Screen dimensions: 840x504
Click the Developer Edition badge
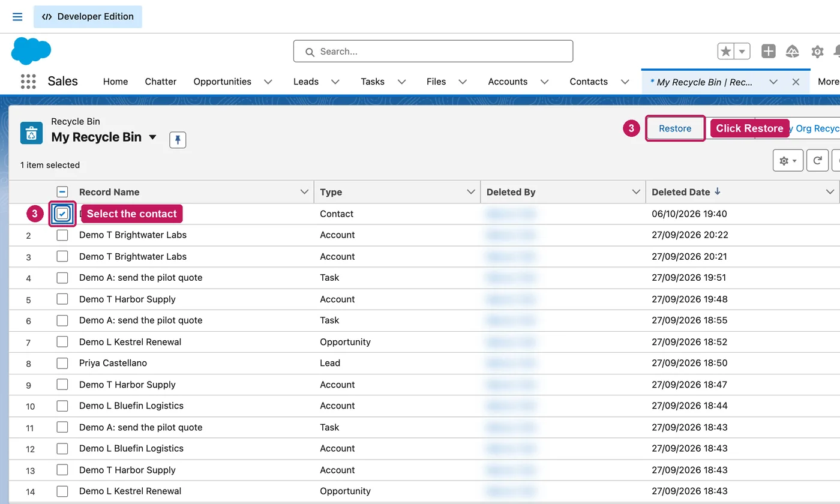88,17
